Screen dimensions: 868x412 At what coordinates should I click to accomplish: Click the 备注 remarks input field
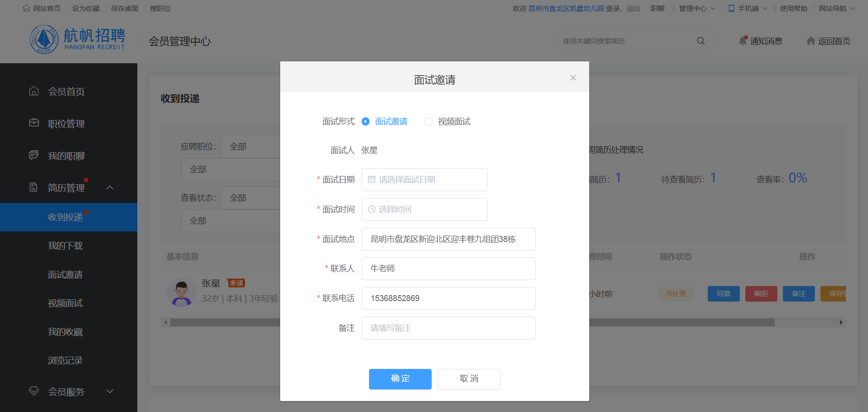(448, 328)
